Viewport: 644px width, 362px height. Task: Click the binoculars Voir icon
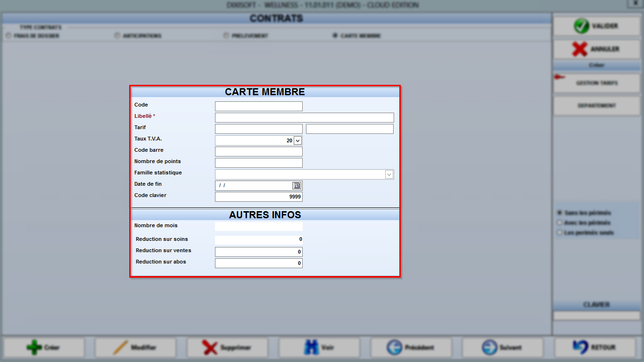[x=312, y=348]
